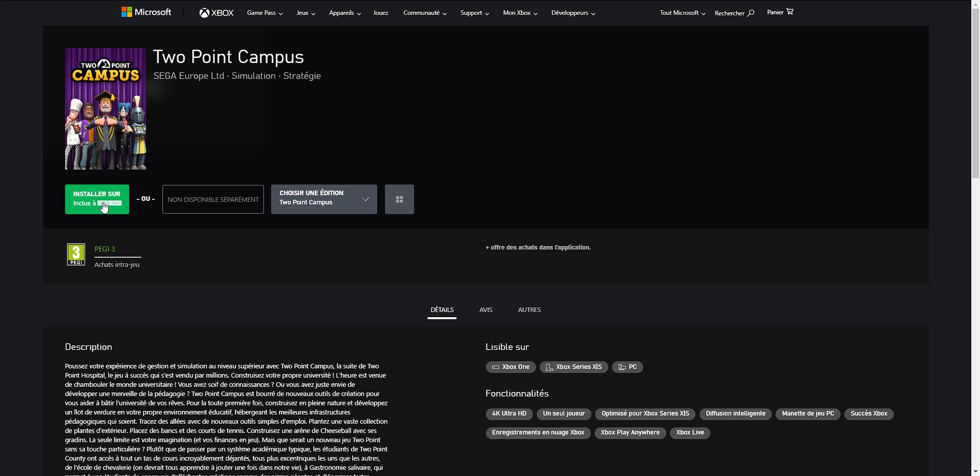Toggle the Xbox Play Anywhere feature tag
Image resolution: width=980 pixels, height=476 pixels.
(630, 433)
